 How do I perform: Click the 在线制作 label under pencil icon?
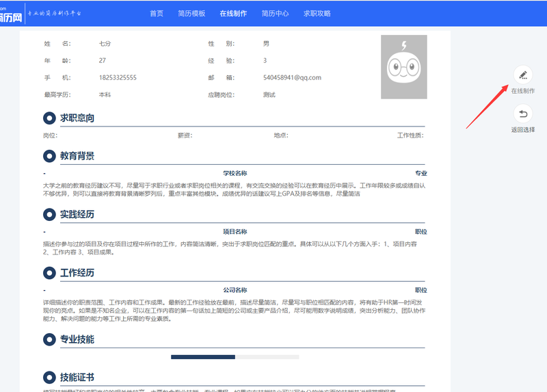tap(523, 91)
